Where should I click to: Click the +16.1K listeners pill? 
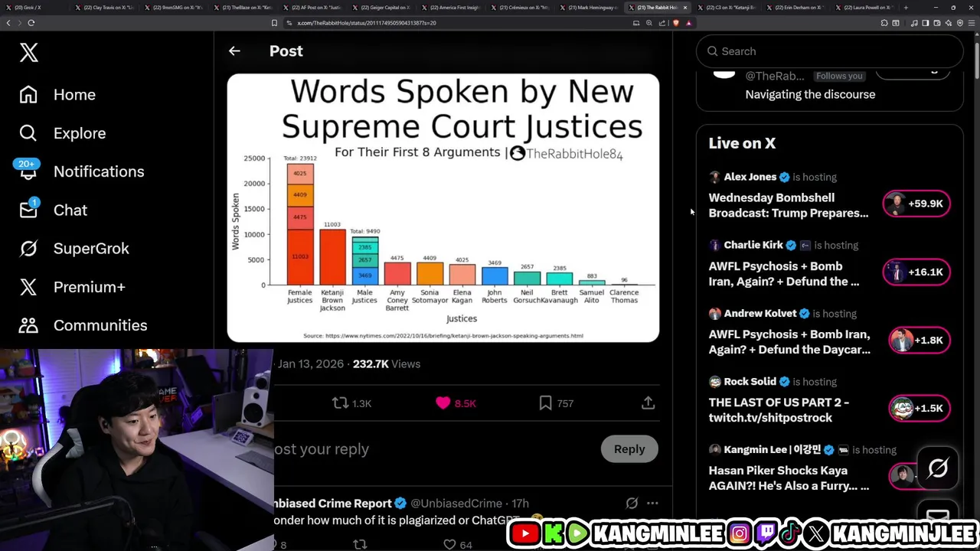916,272
